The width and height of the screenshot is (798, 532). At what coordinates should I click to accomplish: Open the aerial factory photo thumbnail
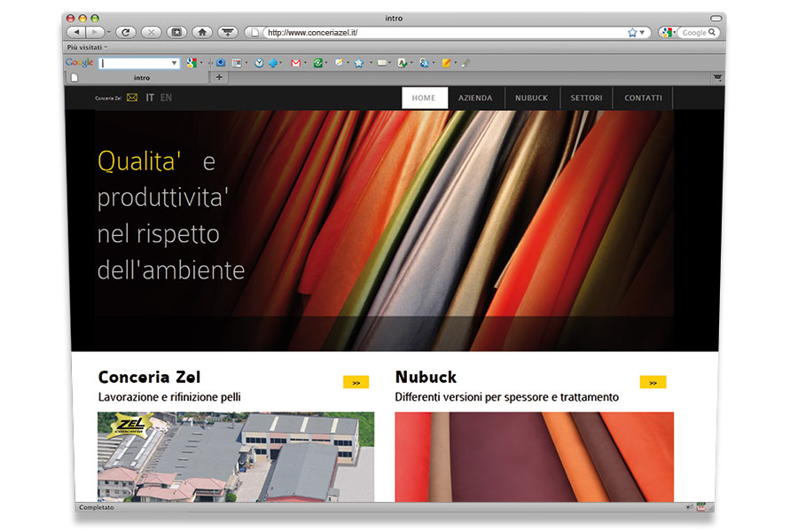click(x=236, y=457)
